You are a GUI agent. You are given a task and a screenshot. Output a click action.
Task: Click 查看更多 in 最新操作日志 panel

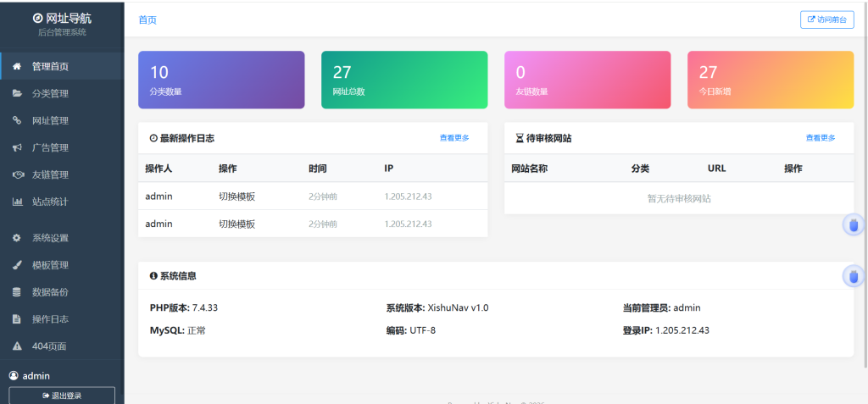(x=454, y=138)
